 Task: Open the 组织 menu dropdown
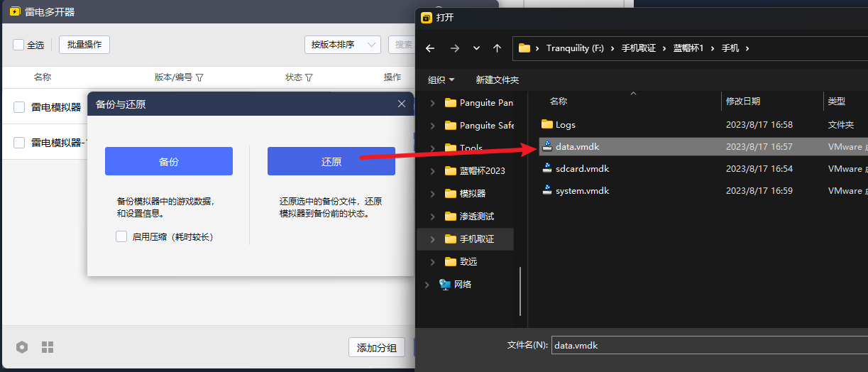pyautogui.click(x=441, y=80)
